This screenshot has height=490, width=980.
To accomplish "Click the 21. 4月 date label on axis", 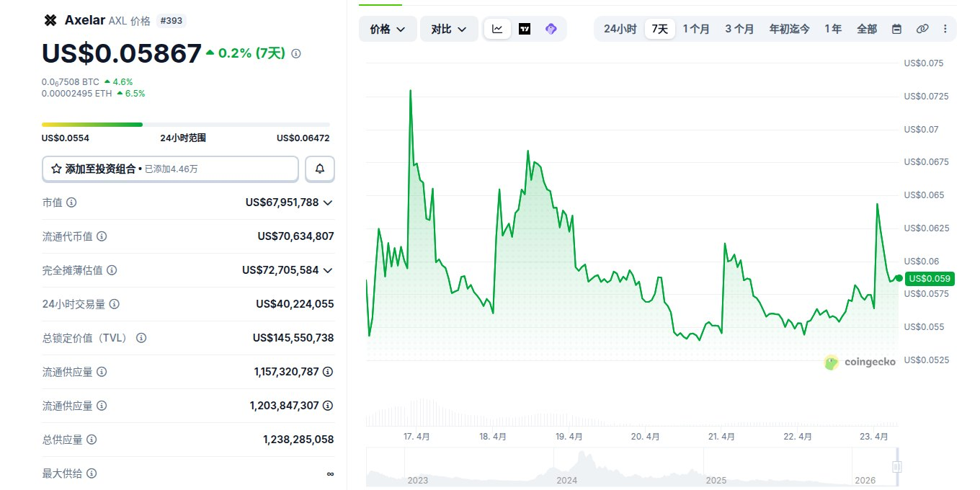I will (x=721, y=437).
